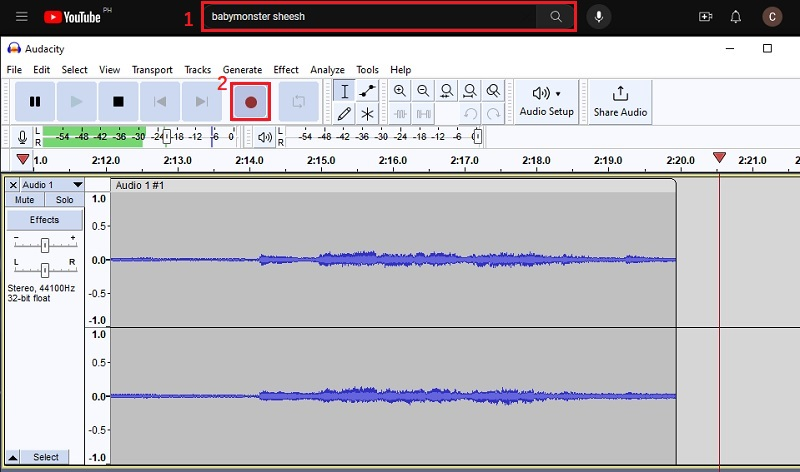Toggle the Loop button
The image size is (800, 472).
298,102
